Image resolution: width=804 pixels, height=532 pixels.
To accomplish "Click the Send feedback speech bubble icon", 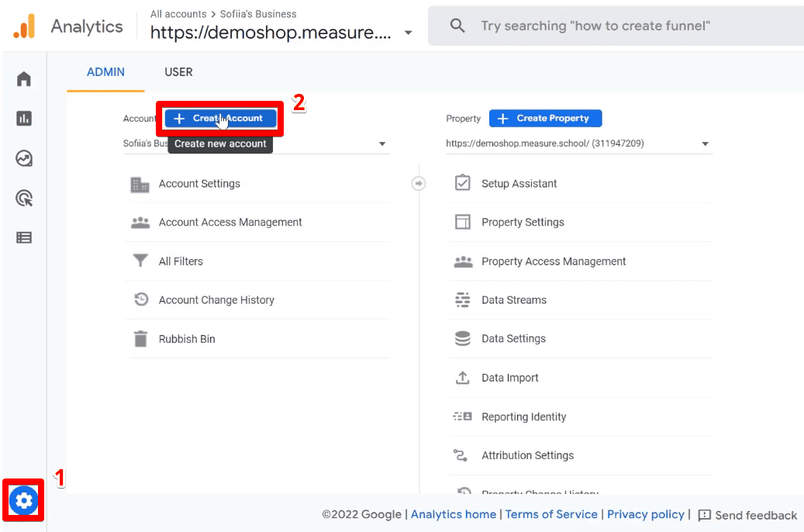I will [704, 515].
